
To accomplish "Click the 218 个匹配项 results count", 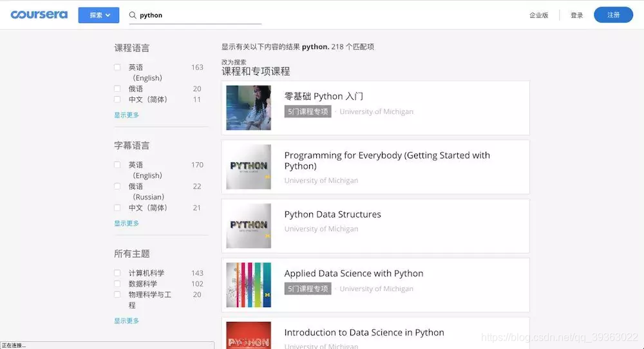I will pos(352,47).
